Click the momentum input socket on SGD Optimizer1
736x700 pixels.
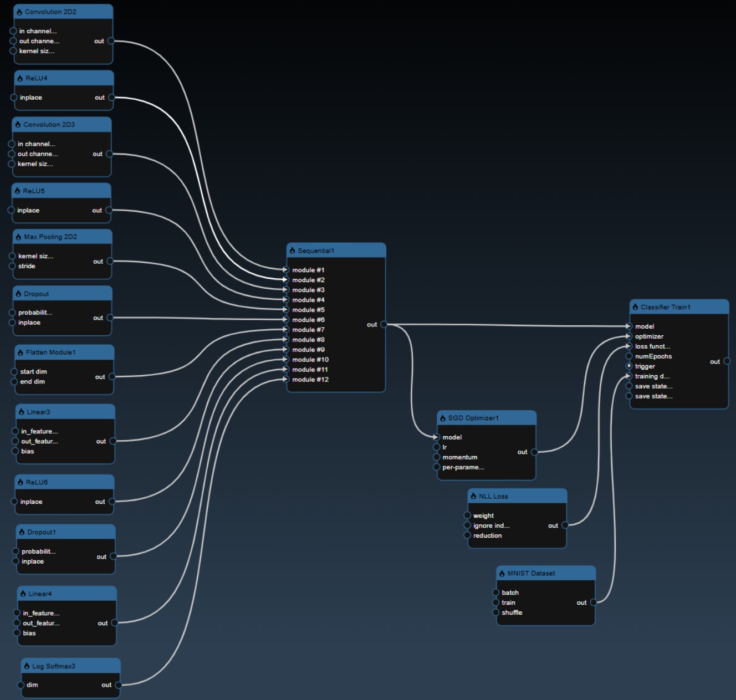tap(437, 457)
